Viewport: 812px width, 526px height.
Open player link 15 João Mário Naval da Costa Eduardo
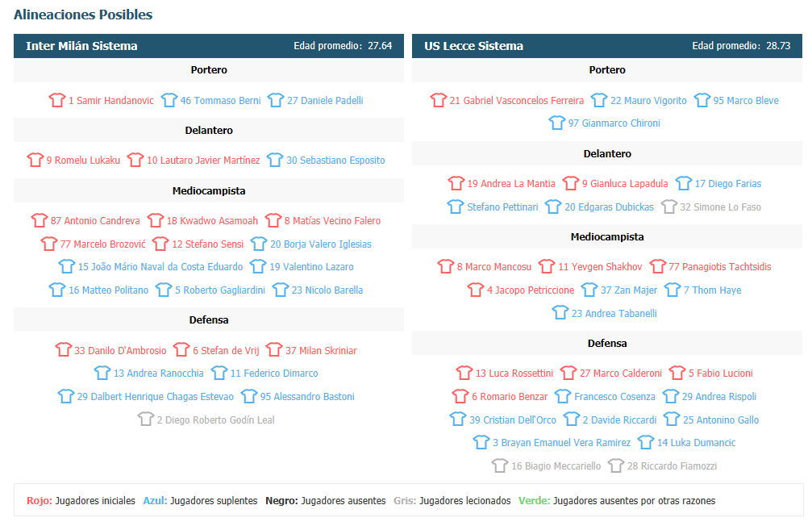(x=160, y=267)
